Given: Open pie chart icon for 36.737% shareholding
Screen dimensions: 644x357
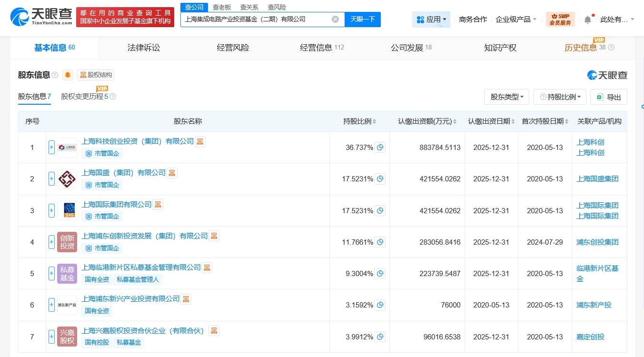Looking at the screenshot, I should coord(380,148).
